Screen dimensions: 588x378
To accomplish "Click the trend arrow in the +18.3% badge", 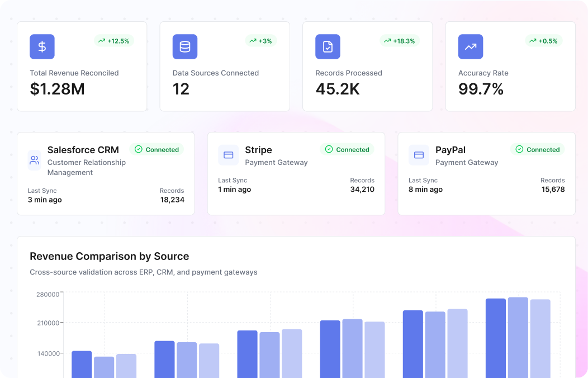I will (x=387, y=41).
